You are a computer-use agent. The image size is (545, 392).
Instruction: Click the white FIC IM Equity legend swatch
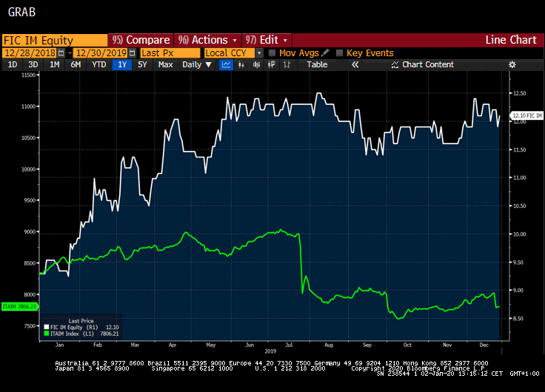(47, 328)
